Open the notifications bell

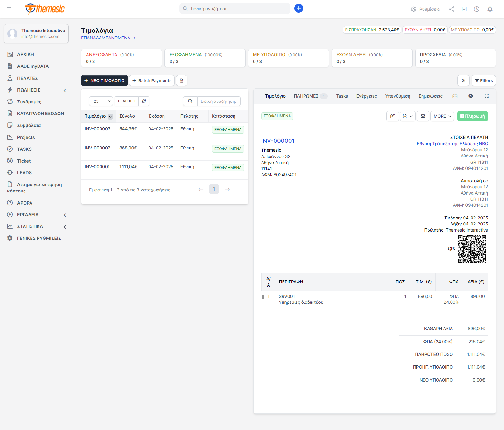tap(490, 9)
